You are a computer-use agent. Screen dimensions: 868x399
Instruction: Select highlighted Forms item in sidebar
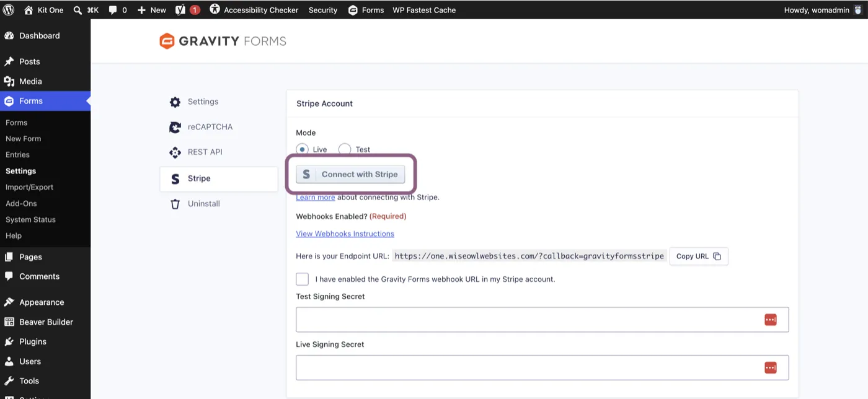click(x=45, y=101)
